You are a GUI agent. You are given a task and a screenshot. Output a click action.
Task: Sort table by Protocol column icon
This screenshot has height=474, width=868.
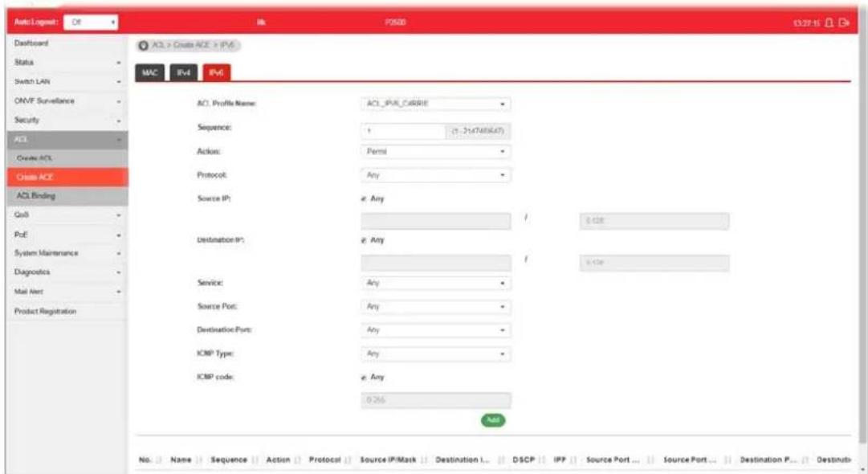tap(348, 460)
